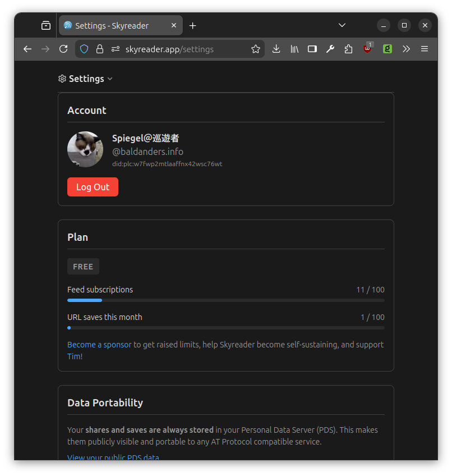Switch to the Settings - Skyreader tab

point(115,25)
